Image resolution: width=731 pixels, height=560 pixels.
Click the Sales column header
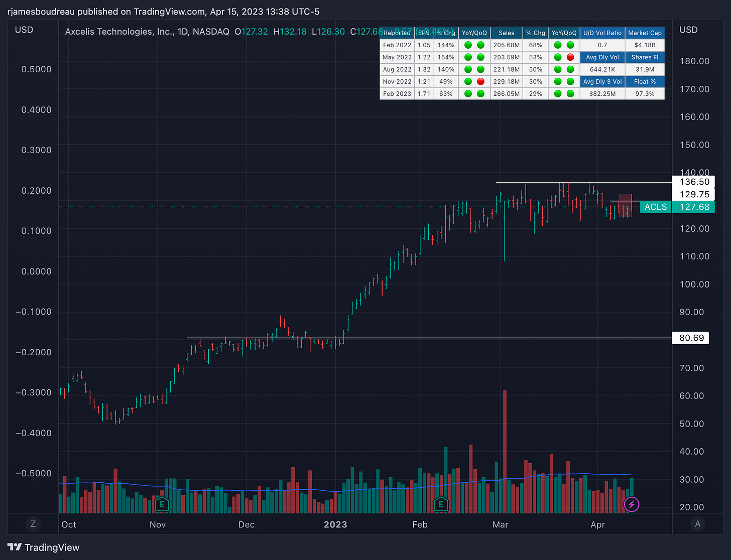(506, 33)
